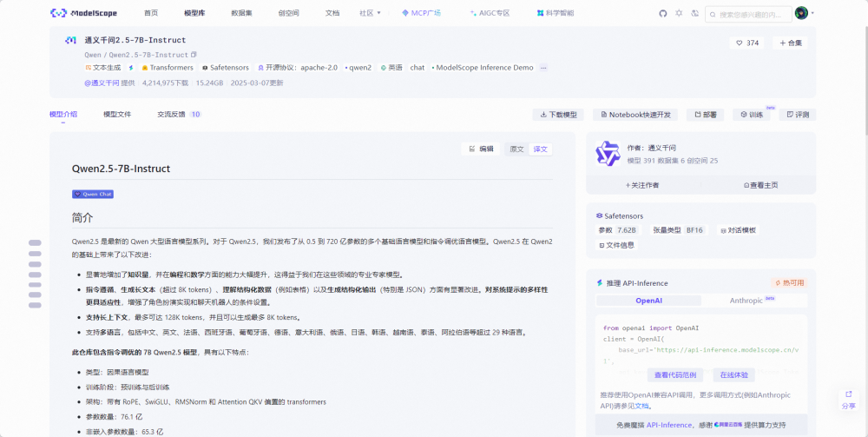Click the apache-2.0 license tag
This screenshot has width=868, height=437.
(297, 68)
